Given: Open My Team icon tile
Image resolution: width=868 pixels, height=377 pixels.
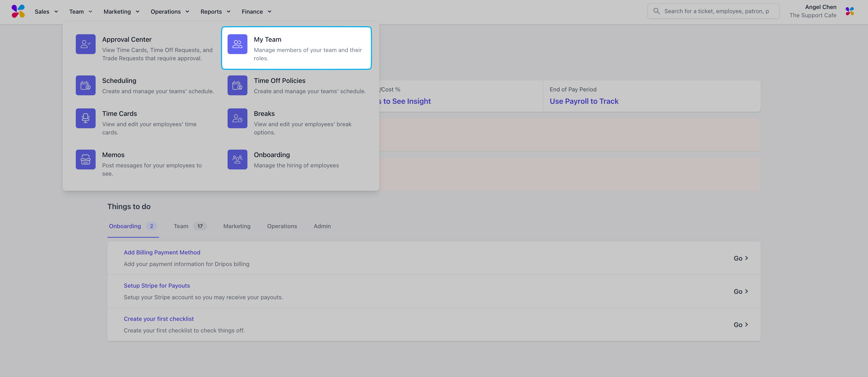Looking at the screenshot, I should click(237, 44).
